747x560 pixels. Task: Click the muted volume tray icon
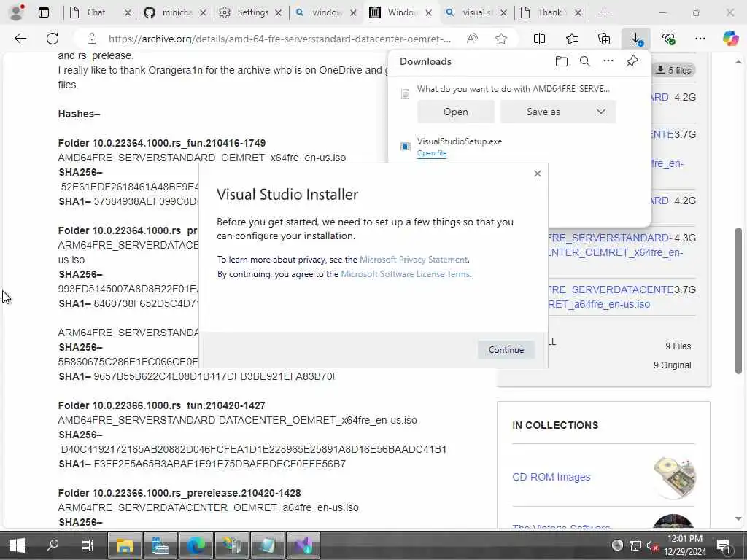pos(652,545)
